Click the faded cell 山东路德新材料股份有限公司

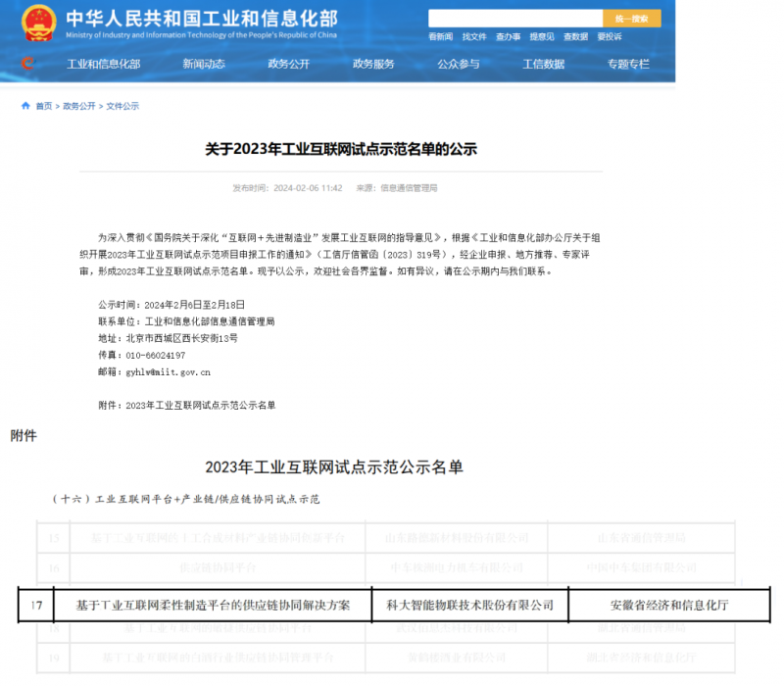pyautogui.click(x=457, y=538)
